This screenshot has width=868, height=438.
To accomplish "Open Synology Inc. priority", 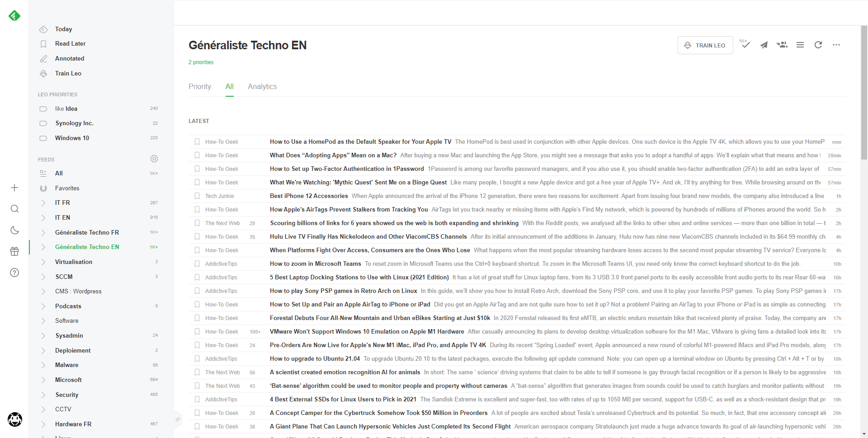I will [74, 123].
